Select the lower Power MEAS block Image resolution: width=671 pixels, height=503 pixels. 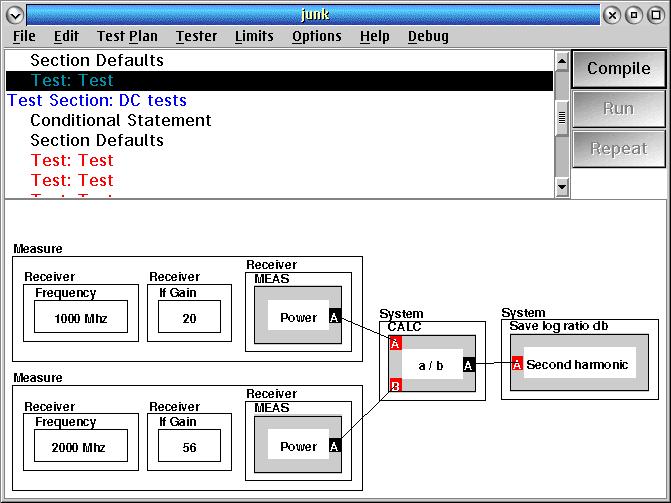coord(298,444)
